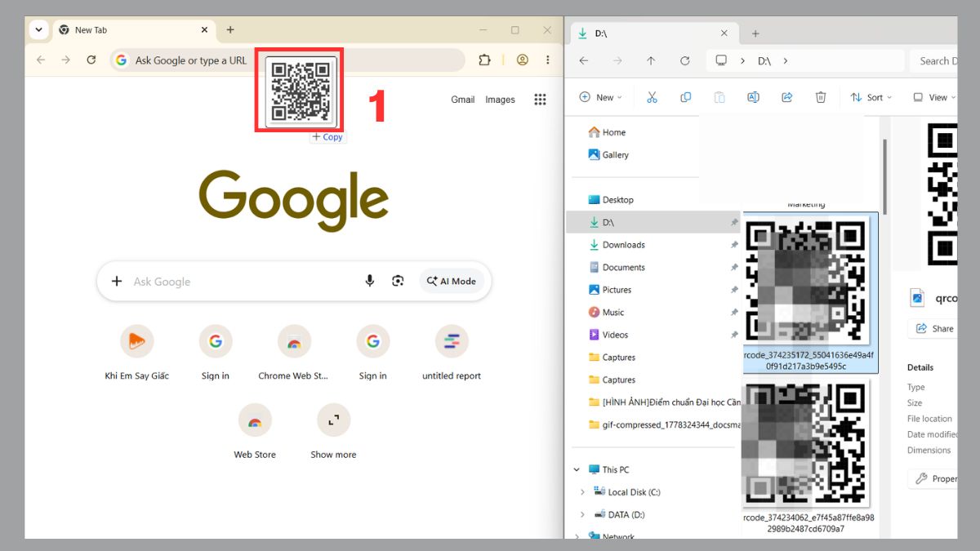
Task: Select QR thumbnail ending 0f91d217a3b9e5495c
Action: (x=808, y=292)
